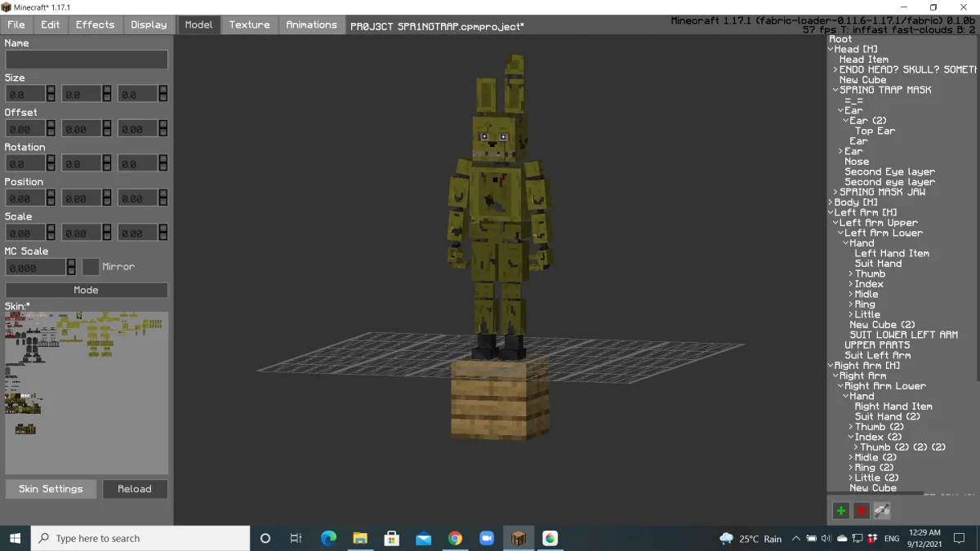Open Microsoft Store from the taskbar
Screen dimensions: 980x551
(x=392, y=538)
